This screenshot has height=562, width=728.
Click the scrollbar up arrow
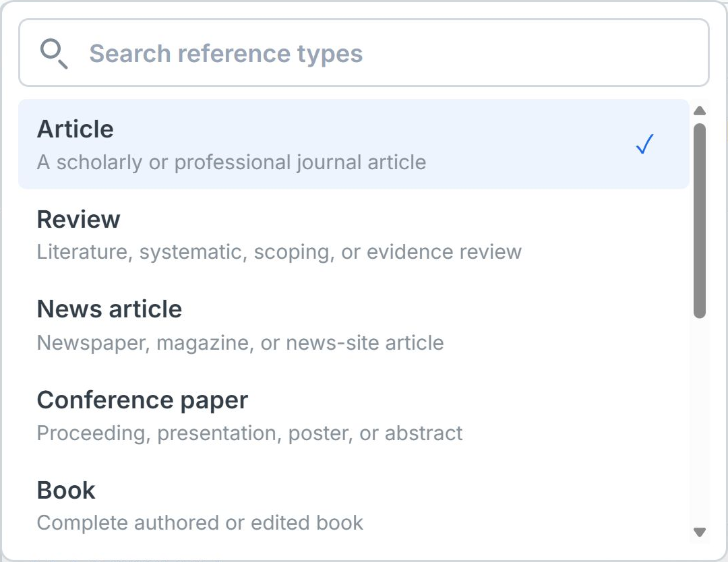pos(699,111)
